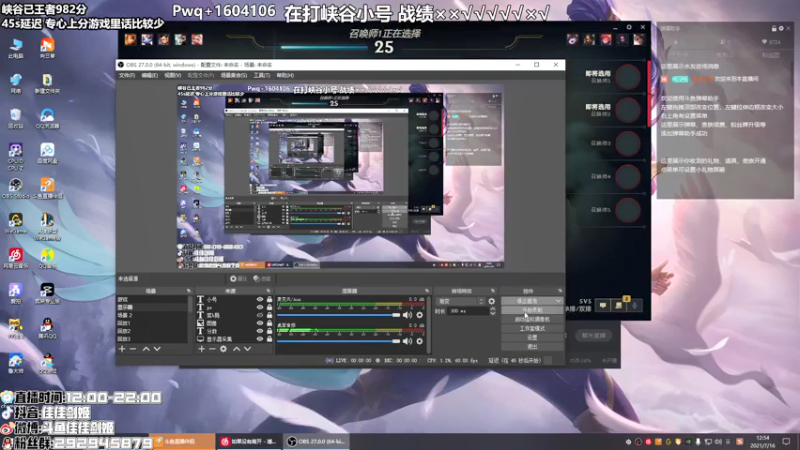
Task: Switch to 斗鱼直播伴侣 taskbar button
Action: [x=183, y=441]
